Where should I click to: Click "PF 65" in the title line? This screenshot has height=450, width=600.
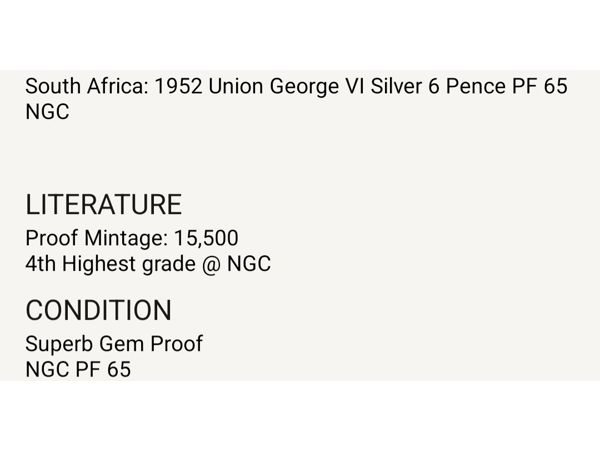538,87
